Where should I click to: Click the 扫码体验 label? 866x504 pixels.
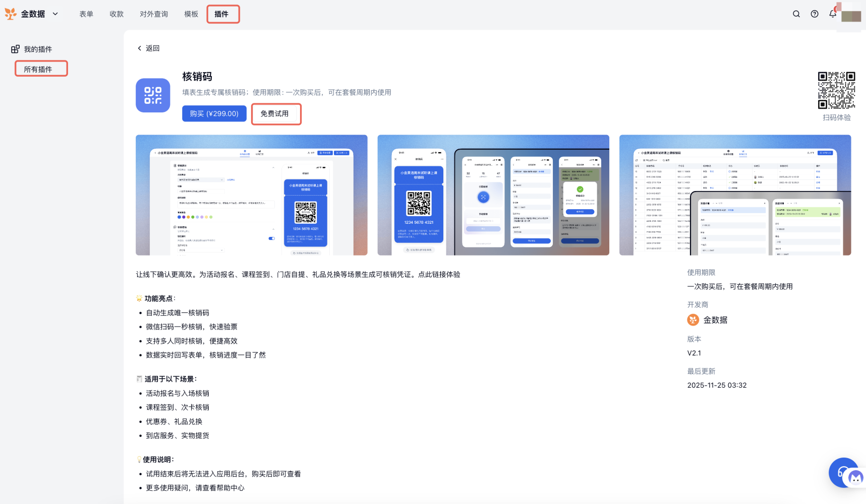click(x=837, y=117)
